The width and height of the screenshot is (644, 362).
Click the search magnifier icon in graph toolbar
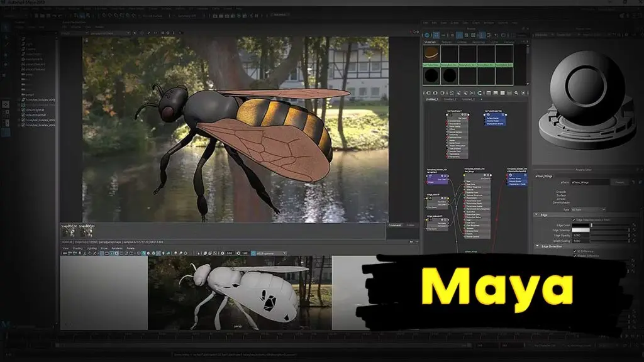point(516,93)
